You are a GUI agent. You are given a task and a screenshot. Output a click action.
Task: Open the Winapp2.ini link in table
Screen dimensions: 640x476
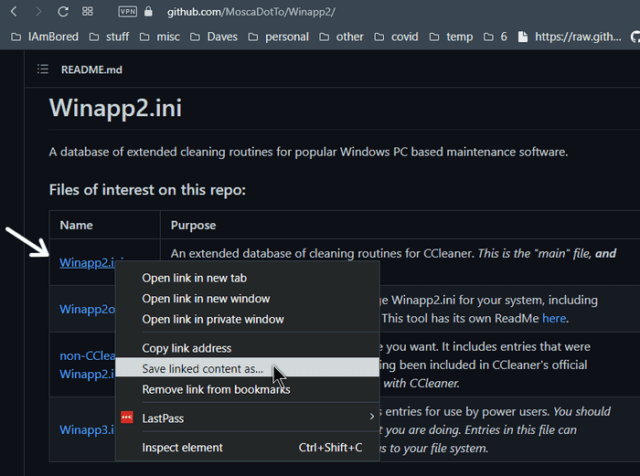(x=87, y=262)
